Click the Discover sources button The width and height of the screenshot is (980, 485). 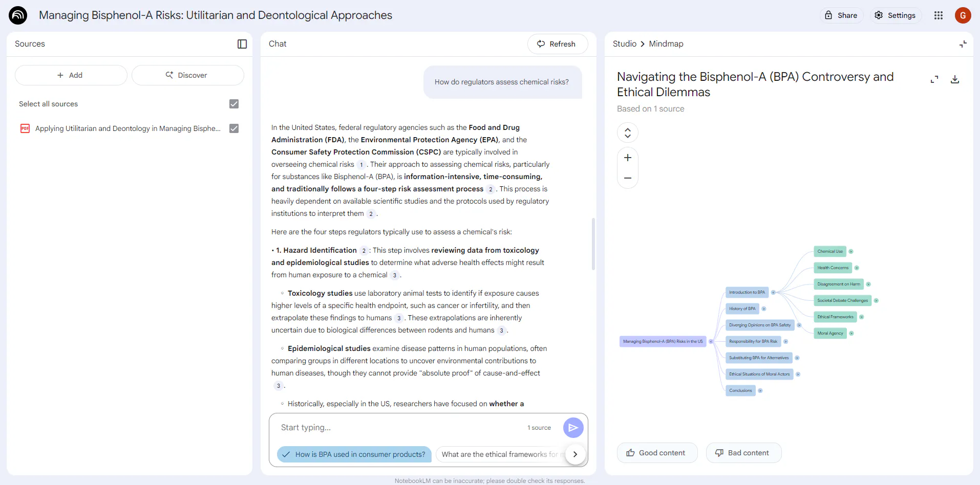click(x=187, y=75)
